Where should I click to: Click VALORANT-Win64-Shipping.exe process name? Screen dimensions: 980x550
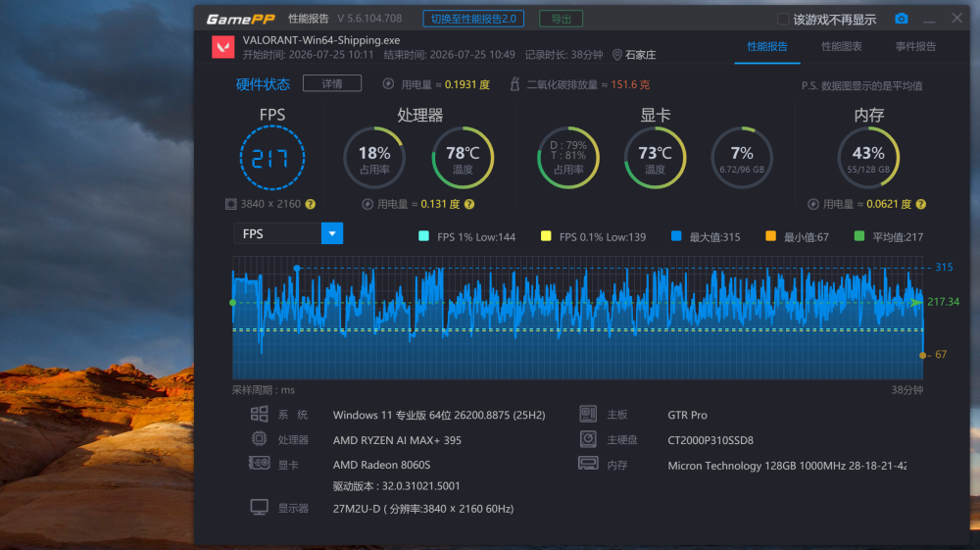pos(321,40)
